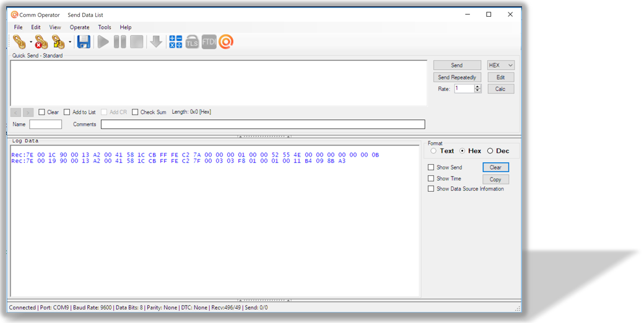Open the View menu

point(55,27)
